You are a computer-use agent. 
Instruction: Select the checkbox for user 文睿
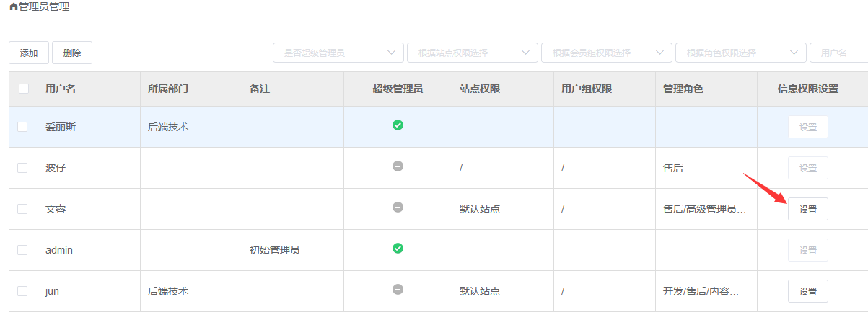pos(22,209)
